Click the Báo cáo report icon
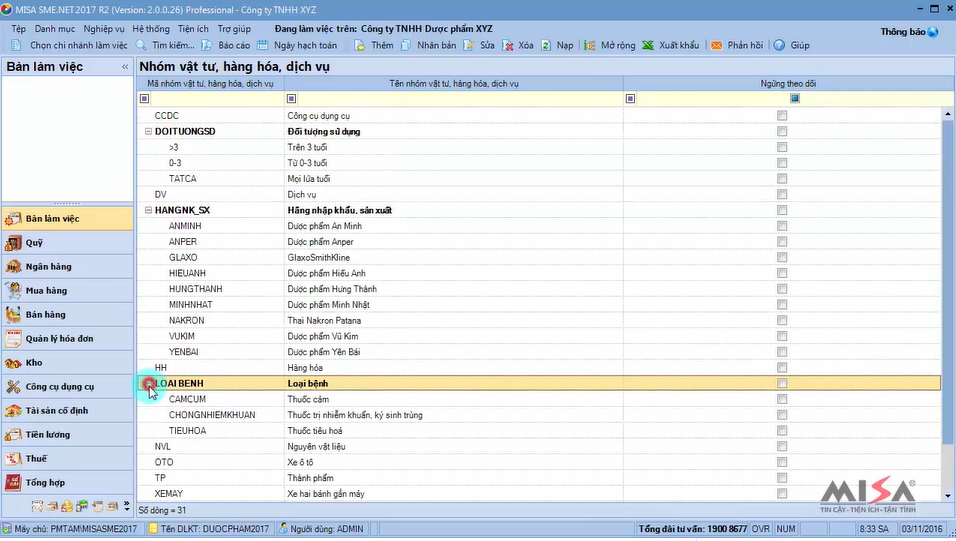This screenshot has width=956, height=541. [207, 45]
